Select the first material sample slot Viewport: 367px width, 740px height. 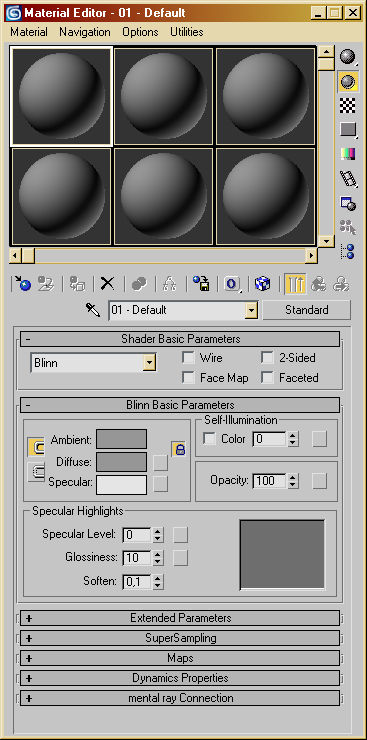(61, 96)
